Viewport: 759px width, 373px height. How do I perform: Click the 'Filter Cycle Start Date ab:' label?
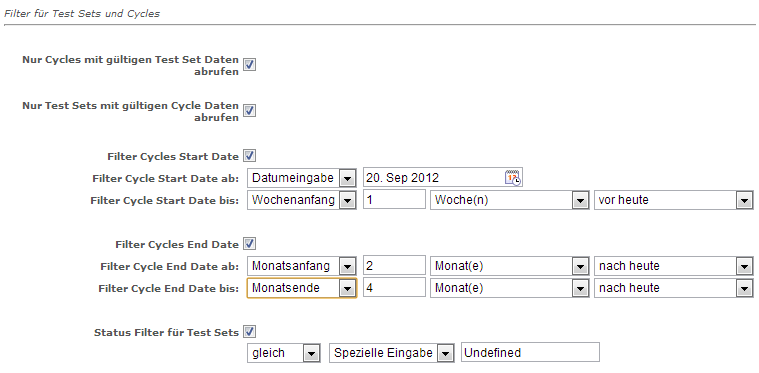tap(166, 179)
